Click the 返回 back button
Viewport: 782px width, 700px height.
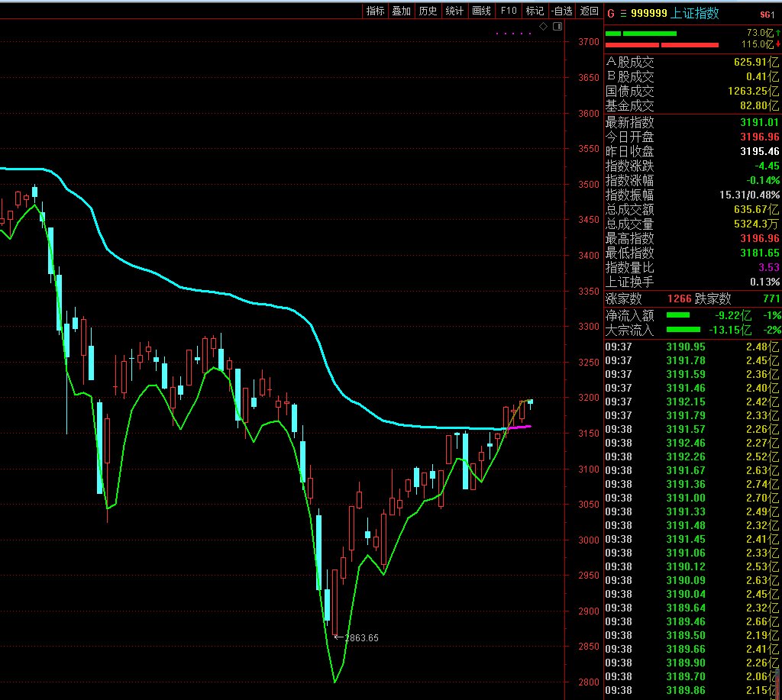(589, 11)
